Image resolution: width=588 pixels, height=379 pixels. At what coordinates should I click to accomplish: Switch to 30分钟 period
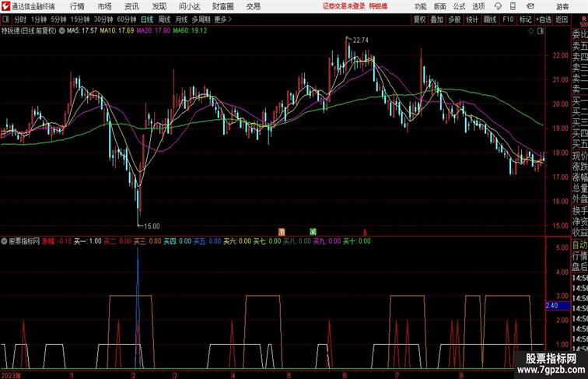click(103, 19)
